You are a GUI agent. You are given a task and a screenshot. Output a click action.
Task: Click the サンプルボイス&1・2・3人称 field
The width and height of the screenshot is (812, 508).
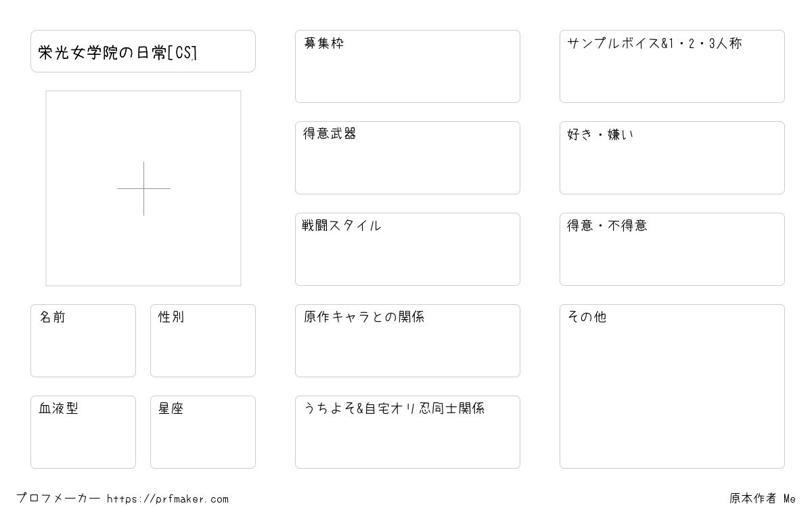click(672, 66)
